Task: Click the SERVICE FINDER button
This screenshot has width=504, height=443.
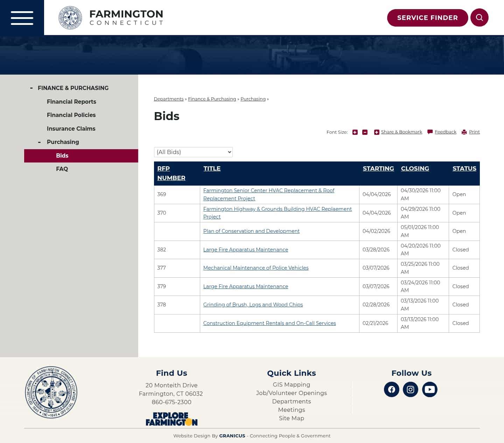Action: click(427, 18)
